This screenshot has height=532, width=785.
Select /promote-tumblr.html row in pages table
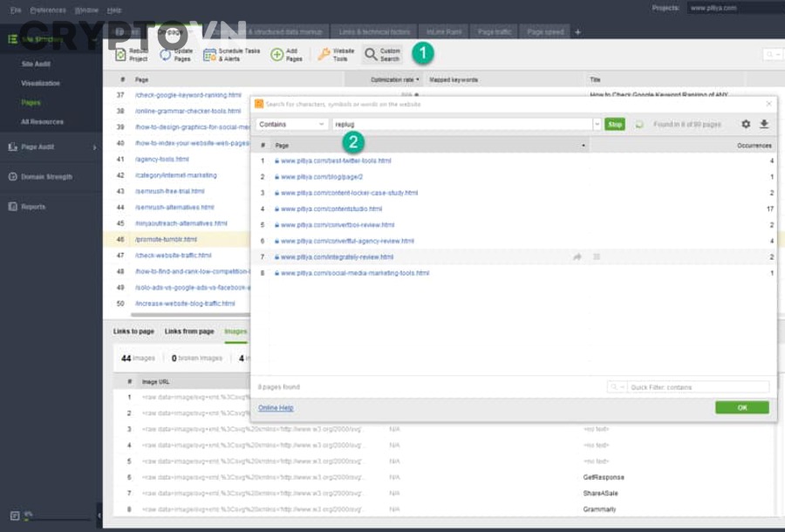coord(177,239)
